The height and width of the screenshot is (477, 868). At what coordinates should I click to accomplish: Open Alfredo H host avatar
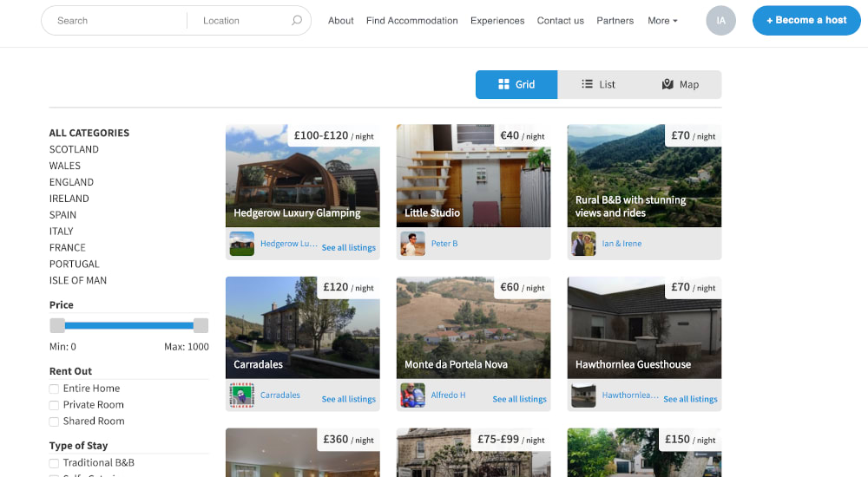(x=413, y=395)
